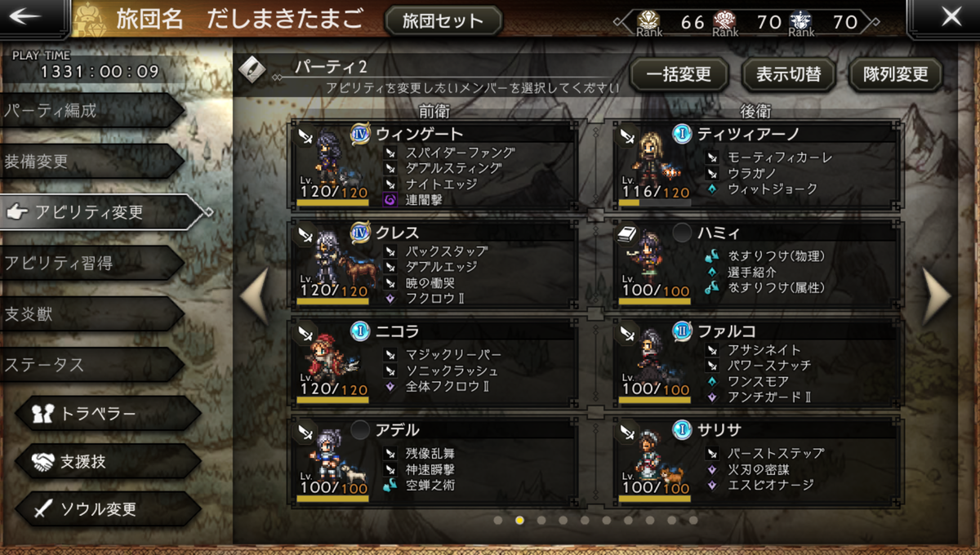Image resolution: width=980 pixels, height=555 pixels.
Task: Tap Hammy's book weapon icon
Action: [x=629, y=233]
